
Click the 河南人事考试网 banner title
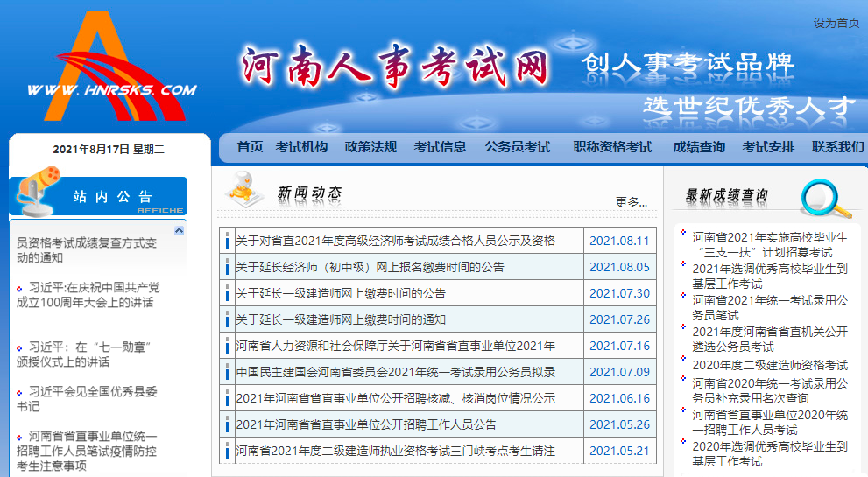coord(395,67)
